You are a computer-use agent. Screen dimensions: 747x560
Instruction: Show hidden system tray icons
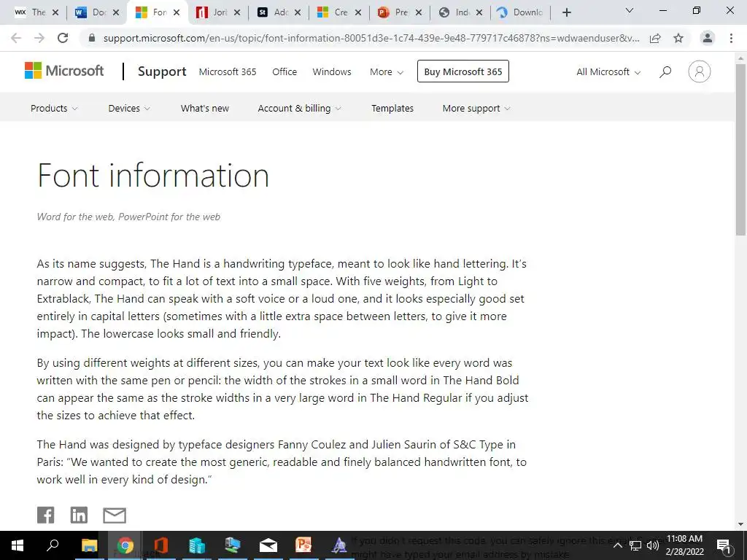coord(617,545)
